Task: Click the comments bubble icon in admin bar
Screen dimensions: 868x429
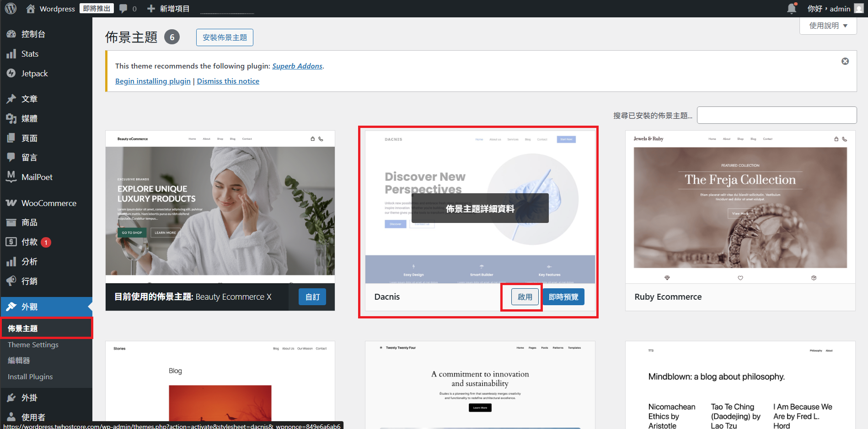Action: point(123,9)
